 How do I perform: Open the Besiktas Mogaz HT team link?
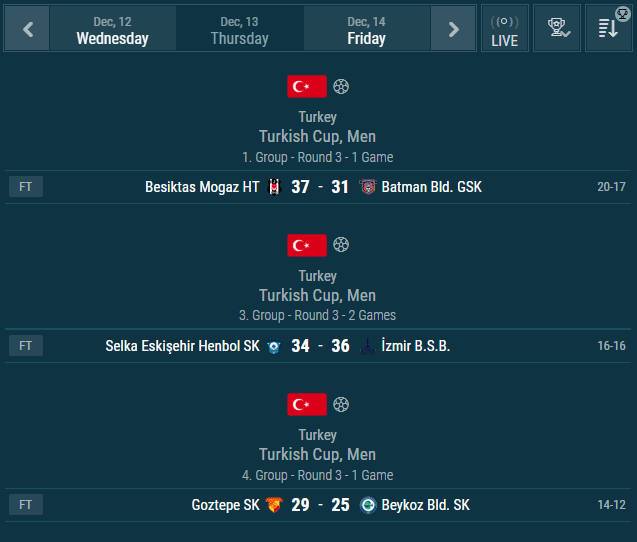tap(201, 187)
